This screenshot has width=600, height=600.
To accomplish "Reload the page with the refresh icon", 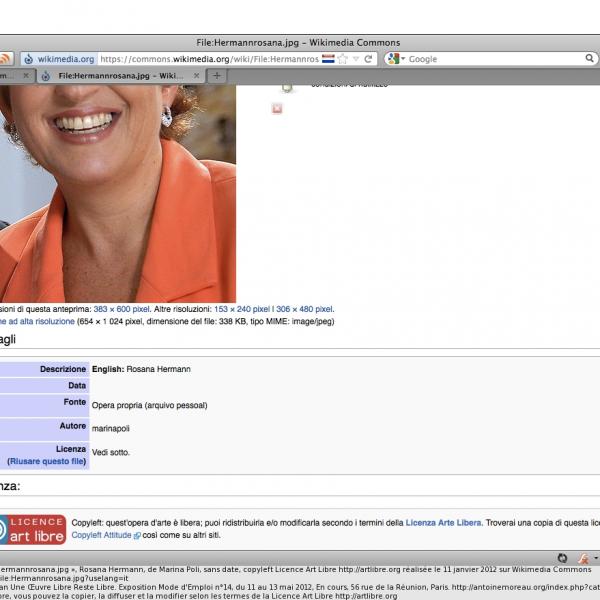I will [x=368, y=59].
